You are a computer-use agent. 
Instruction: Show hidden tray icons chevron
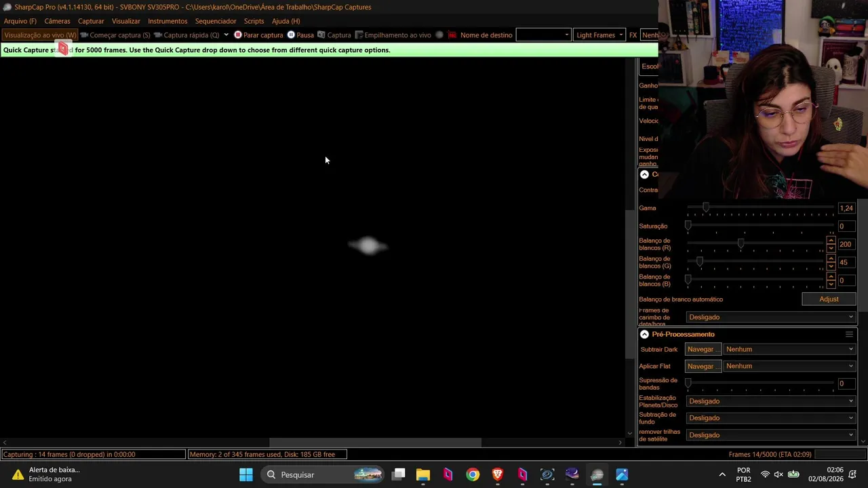coord(722,474)
